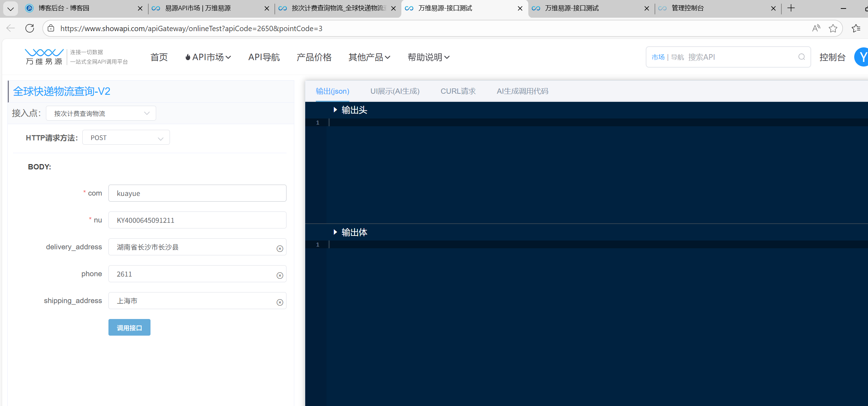
Task: Open the read aloud icon in address bar
Action: (816, 28)
